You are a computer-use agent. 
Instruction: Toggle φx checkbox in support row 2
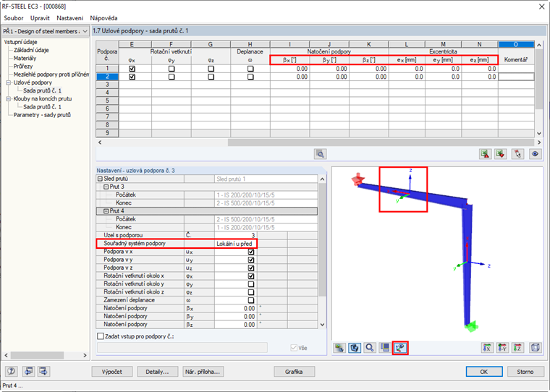pos(132,77)
